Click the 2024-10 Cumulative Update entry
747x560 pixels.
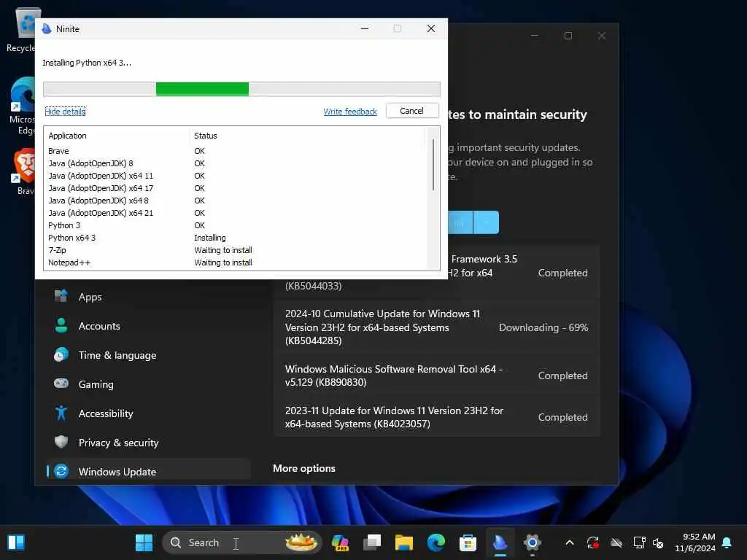436,327
